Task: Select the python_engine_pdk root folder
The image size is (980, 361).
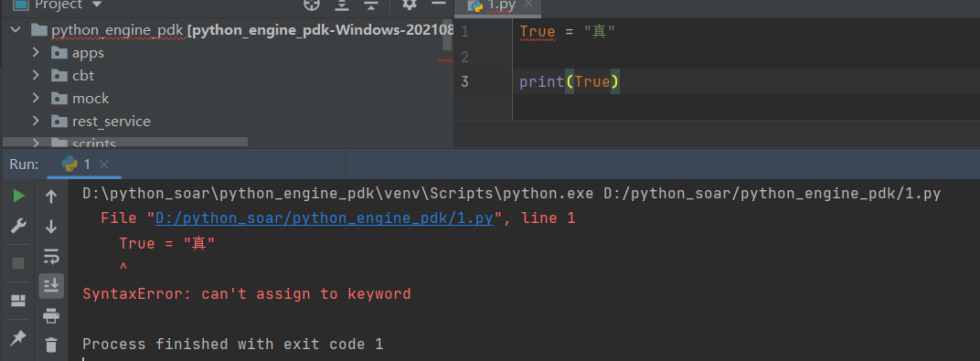Action: 118,30
